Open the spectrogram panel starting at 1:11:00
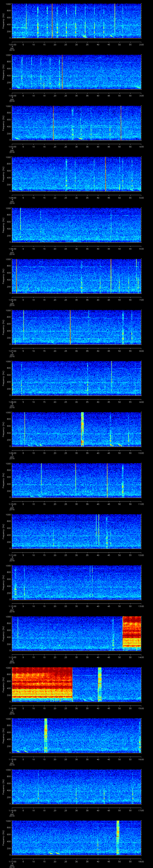Viewport: 153px width, 868px height. [77, 532]
